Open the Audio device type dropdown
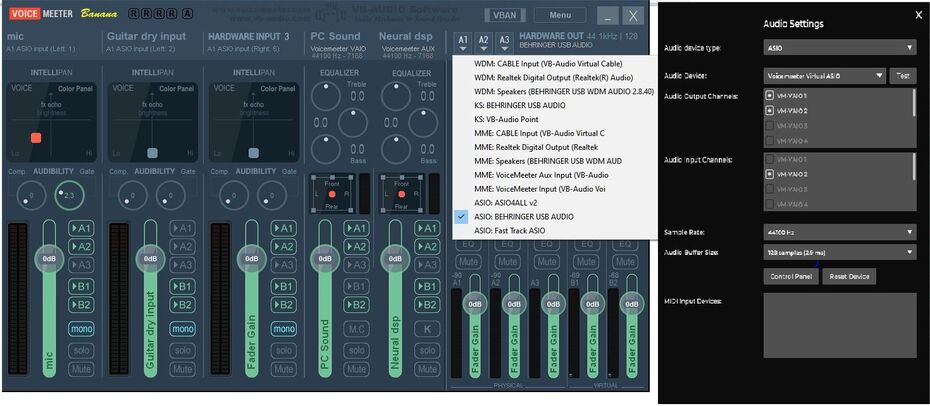The image size is (930, 406). pos(840,47)
